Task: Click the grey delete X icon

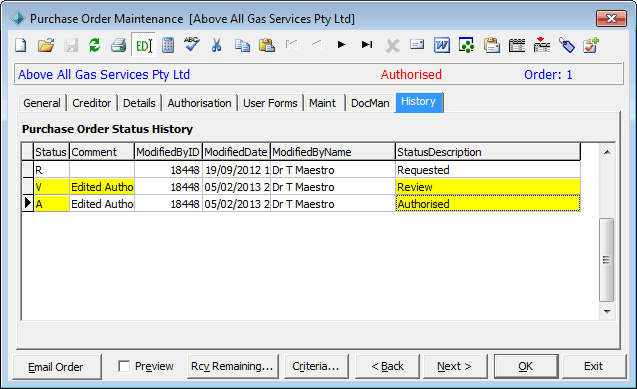Action: [x=392, y=45]
